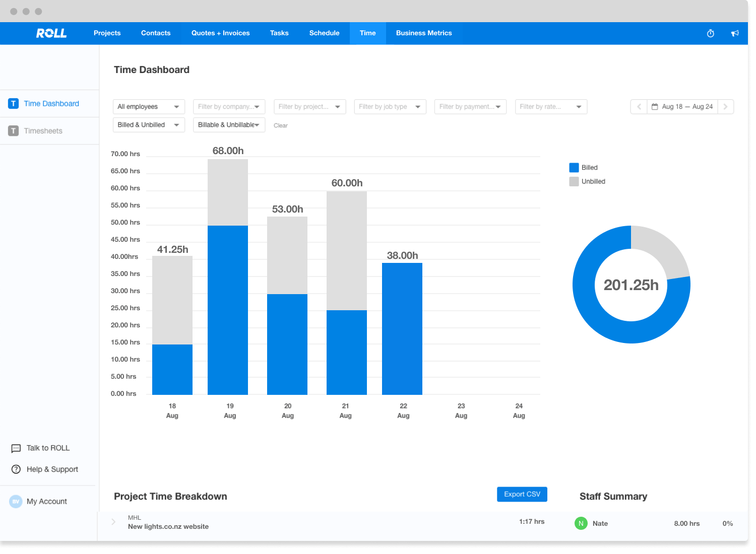Go to previous week with left arrow

click(x=639, y=107)
